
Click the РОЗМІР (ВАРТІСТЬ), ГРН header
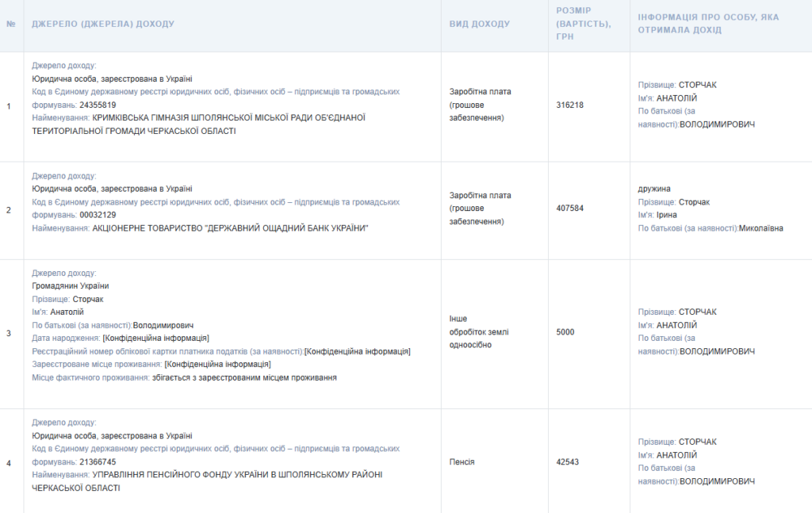(584, 24)
